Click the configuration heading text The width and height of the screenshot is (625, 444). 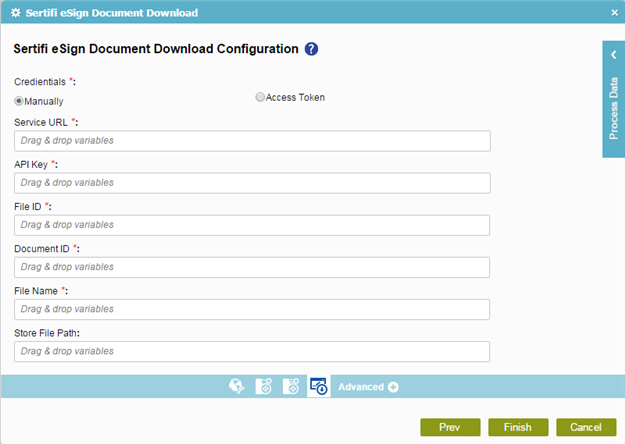click(x=156, y=49)
